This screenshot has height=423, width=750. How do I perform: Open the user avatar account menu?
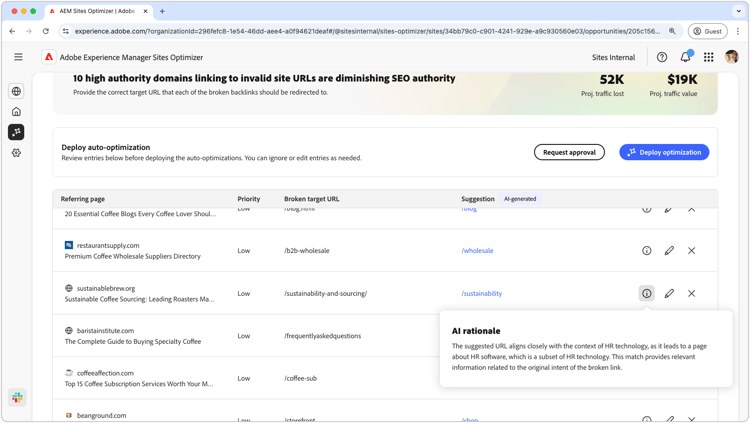pyautogui.click(x=732, y=57)
